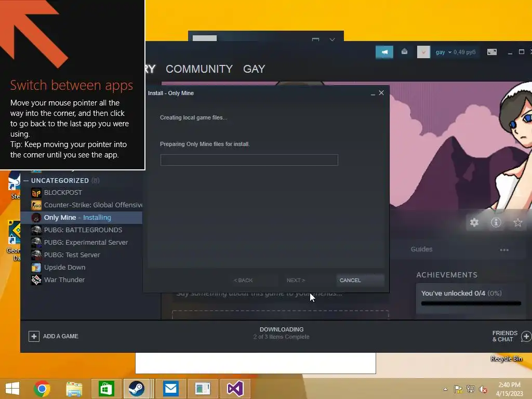Open the three-dots more options menu
The width and height of the screenshot is (532, 399).
tap(504, 250)
